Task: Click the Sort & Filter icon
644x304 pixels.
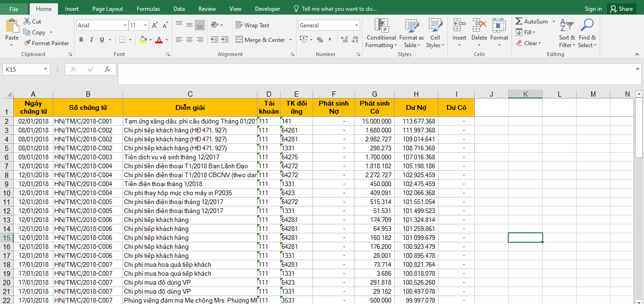Action: (x=567, y=26)
